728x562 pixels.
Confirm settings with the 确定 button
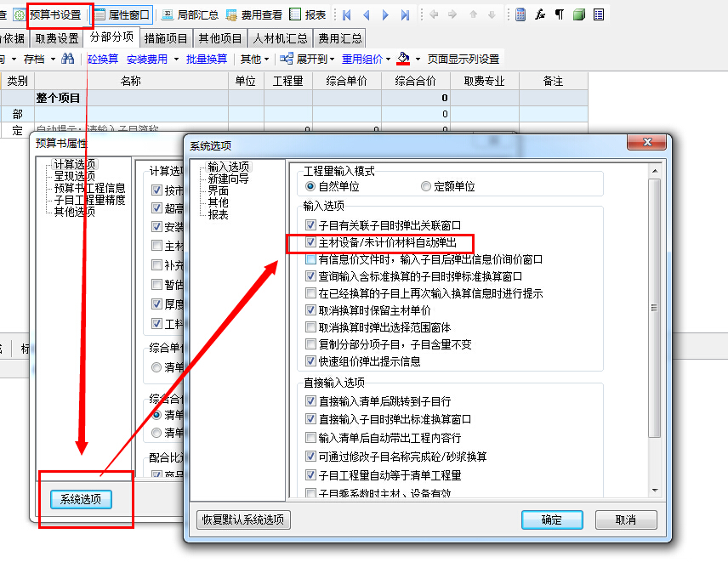click(552, 520)
